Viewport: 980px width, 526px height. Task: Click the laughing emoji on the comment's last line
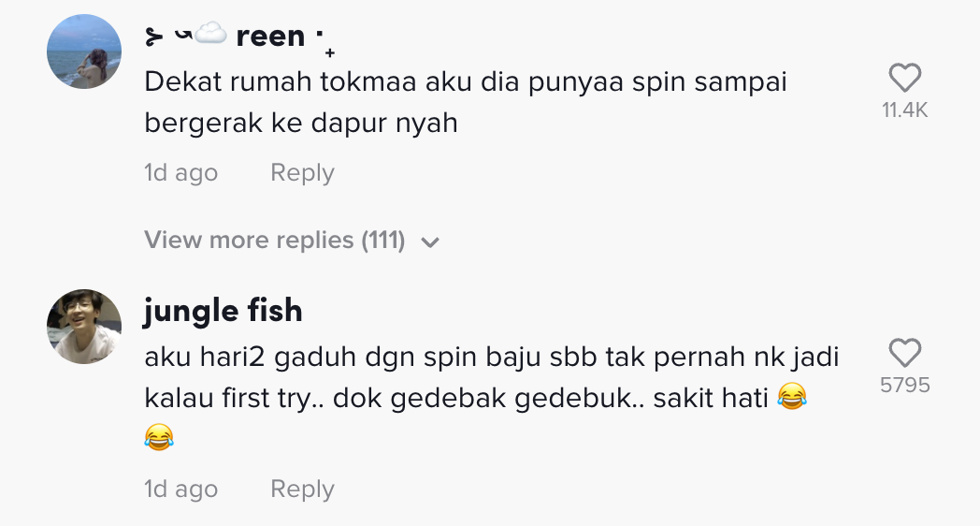pos(159,437)
